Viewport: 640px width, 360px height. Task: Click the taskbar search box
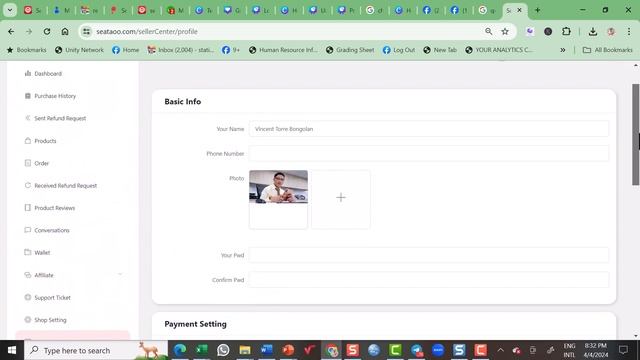96,350
